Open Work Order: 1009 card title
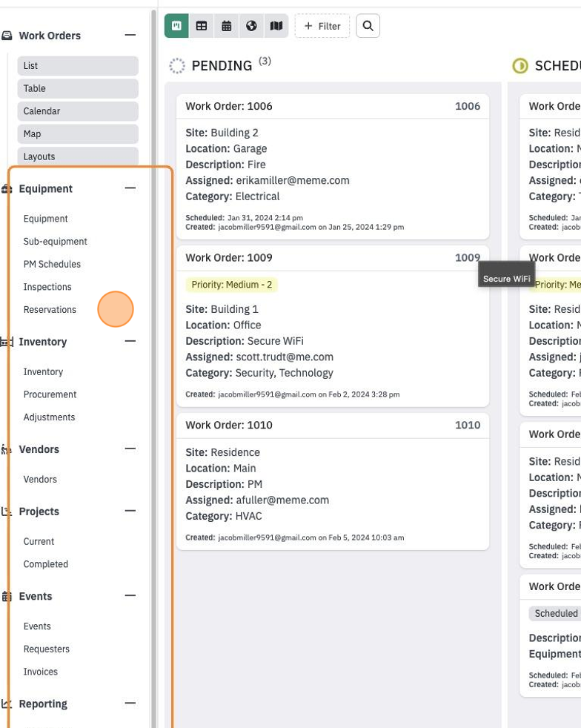581x728 pixels. click(x=229, y=258)
